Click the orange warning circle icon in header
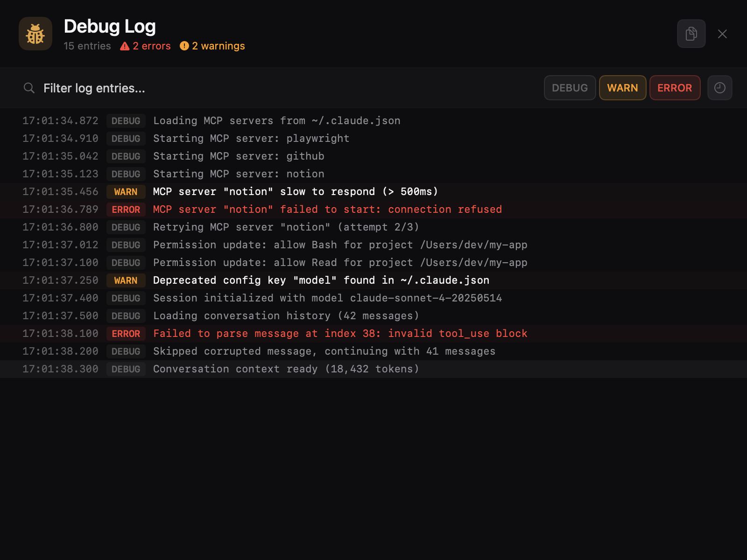This screenshot has width=747, height=560. (184, 46)
